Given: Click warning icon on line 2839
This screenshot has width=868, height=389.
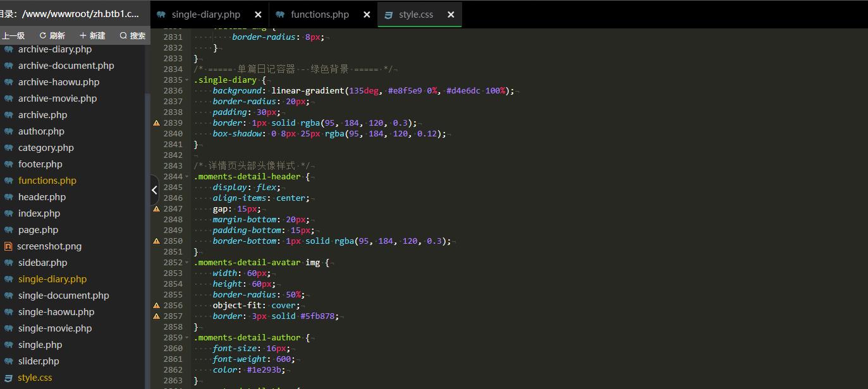Looking at the screenshot, I should (x=156, y=123).
